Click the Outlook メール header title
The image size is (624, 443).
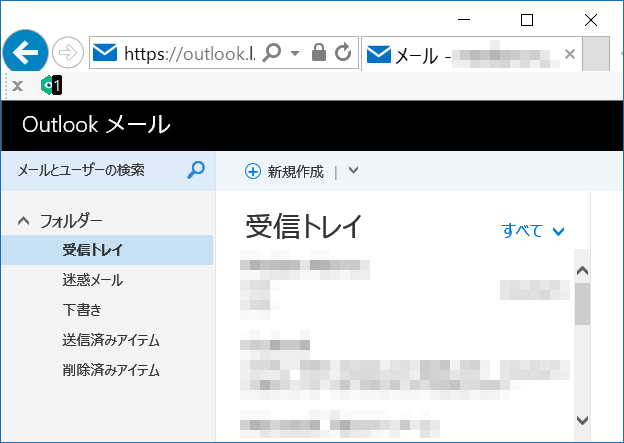(x=96, y=125)
